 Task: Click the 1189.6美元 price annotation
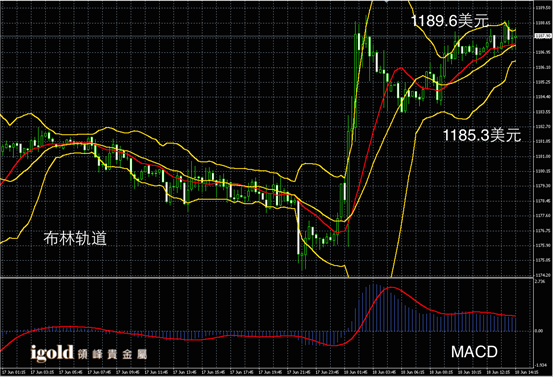tap(450, 21)
